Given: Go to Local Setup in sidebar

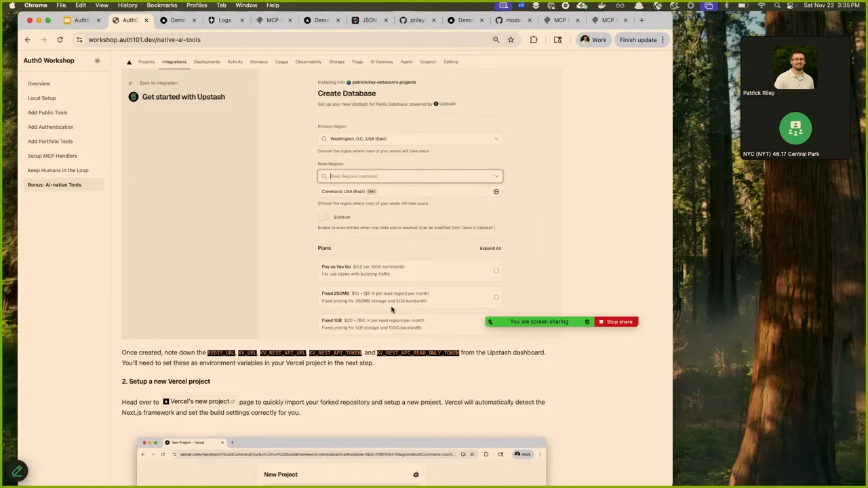Looking at the screenshot, I should [x=41, y=98].
